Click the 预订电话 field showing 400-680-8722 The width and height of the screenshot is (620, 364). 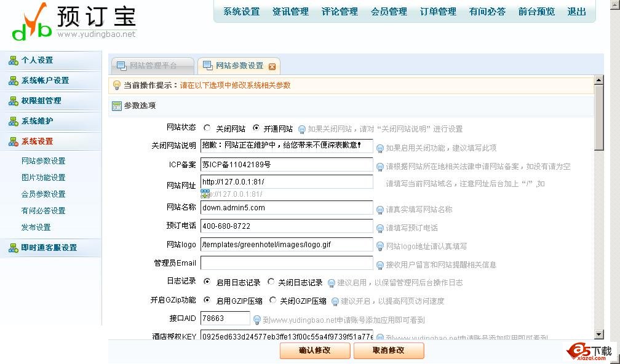click(x=287, y=226)
